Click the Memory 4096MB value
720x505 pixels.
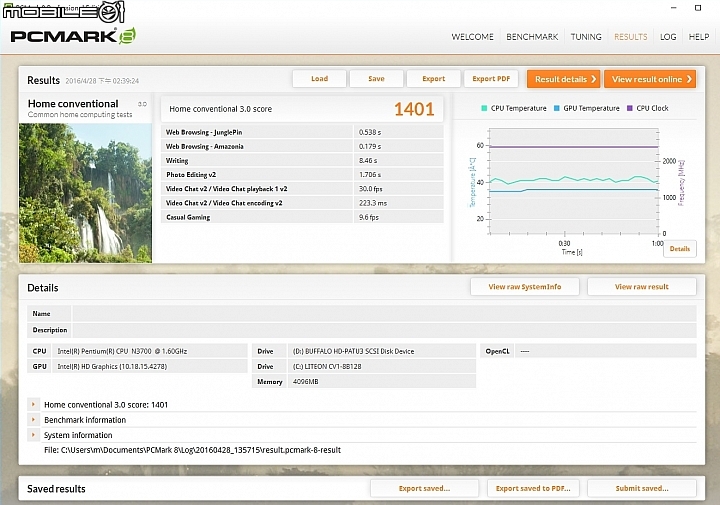click(382, 382)
